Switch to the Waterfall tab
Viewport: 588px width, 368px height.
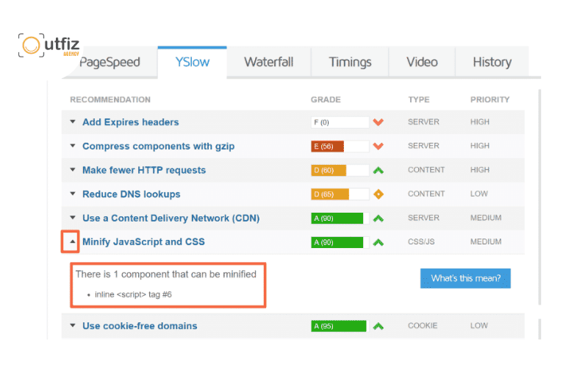click(268, 62)
